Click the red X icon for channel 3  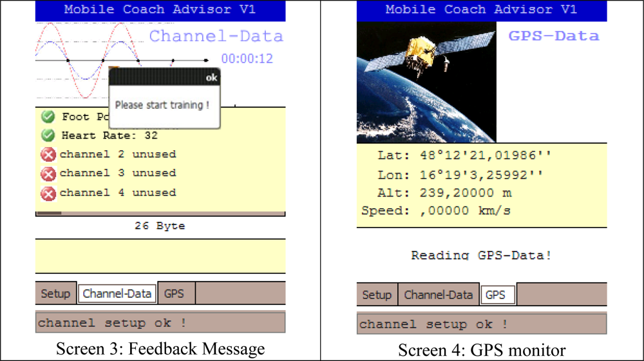(x=48, y=173)
